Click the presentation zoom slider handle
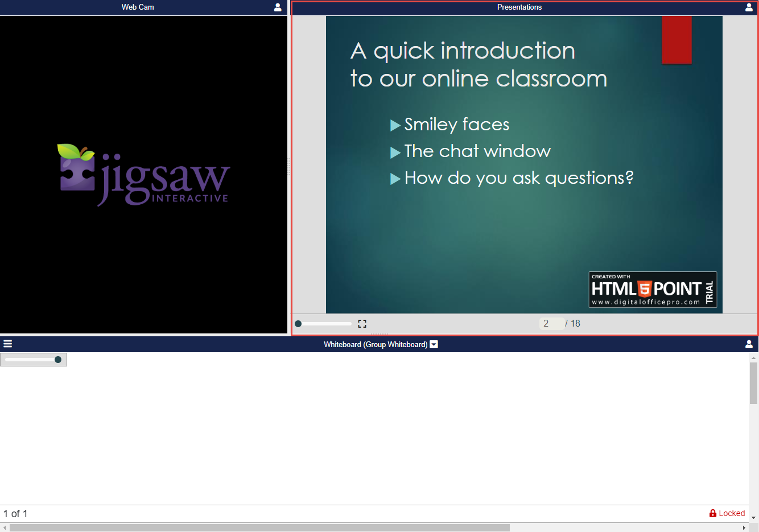Screen dimensions: 759x532 click(298, 324)
